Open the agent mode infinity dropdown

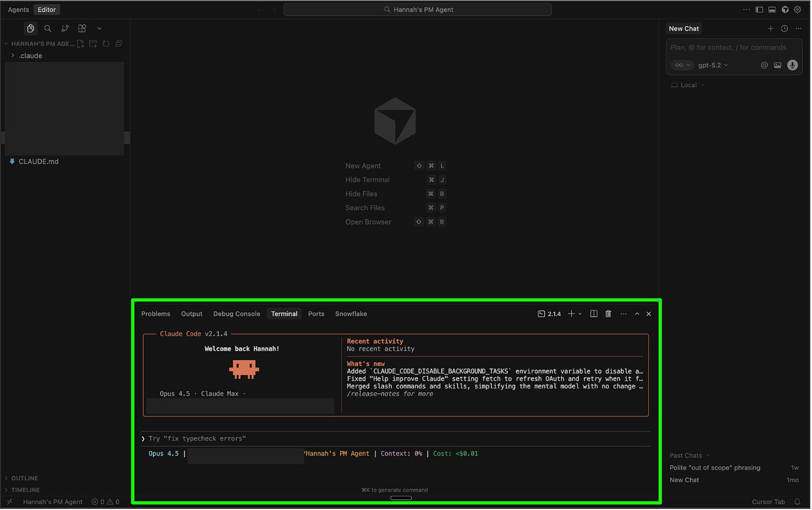[x=682, y=65]
